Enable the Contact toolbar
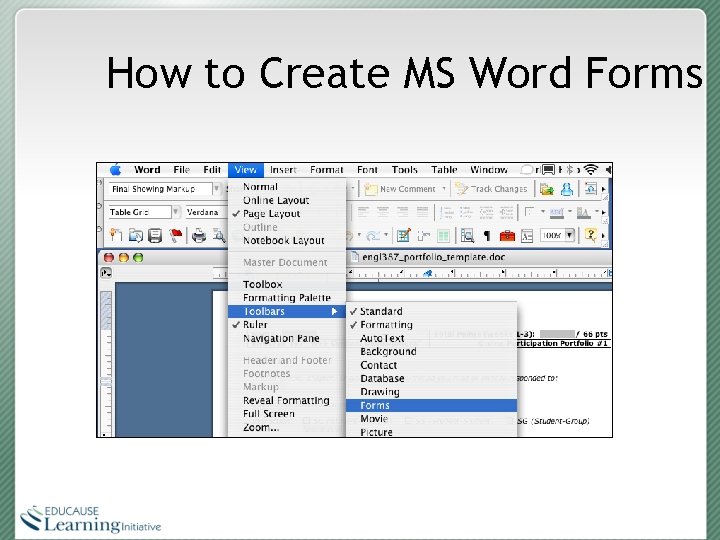Screen dimensions: 720x540 (431, 365)
